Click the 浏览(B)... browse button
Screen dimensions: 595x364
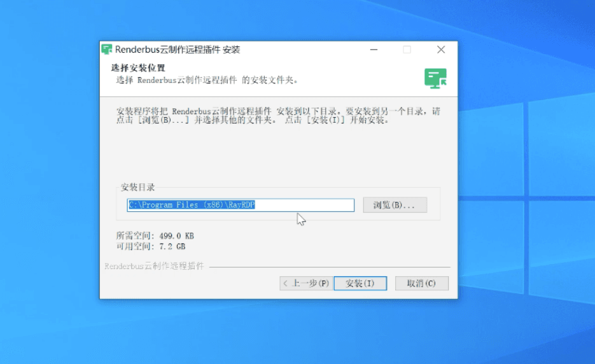pyautogui.click(x=395, y=205)
